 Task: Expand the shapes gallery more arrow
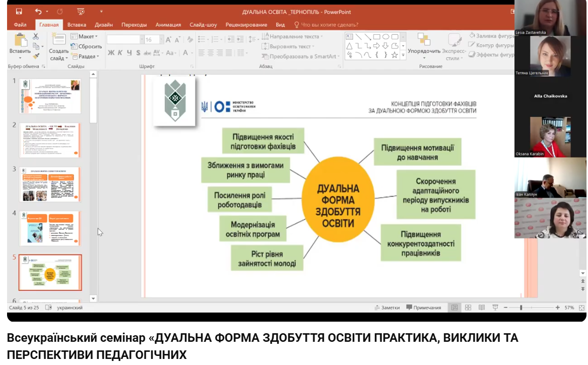[403, 55]
